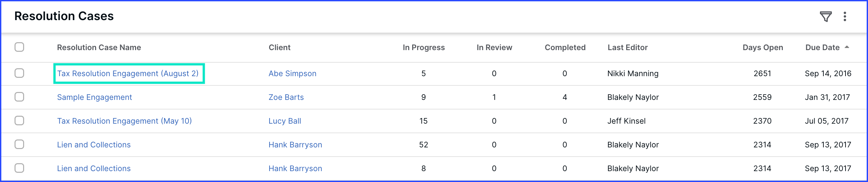Sort the table by Days Open
The width and height of the screenshot is (868, 182).
point(763,47)
